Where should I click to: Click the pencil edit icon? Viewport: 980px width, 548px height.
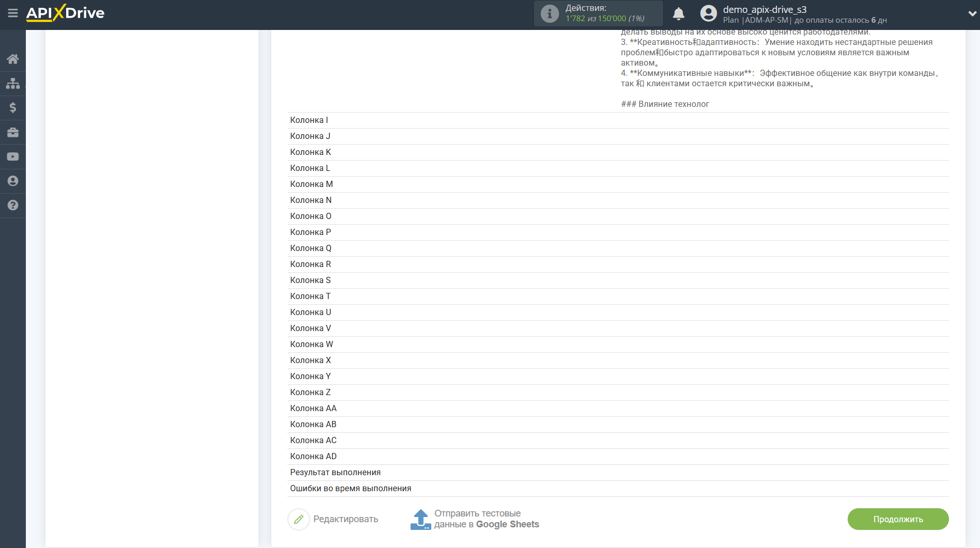click(299, 519)
